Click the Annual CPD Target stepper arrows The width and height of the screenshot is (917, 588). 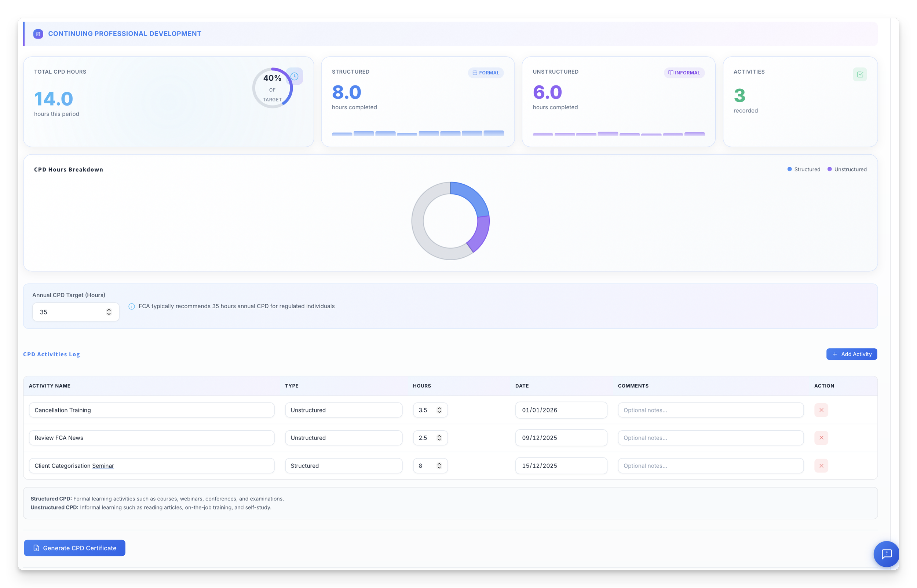pyautogui.click(x=109, y=312)
